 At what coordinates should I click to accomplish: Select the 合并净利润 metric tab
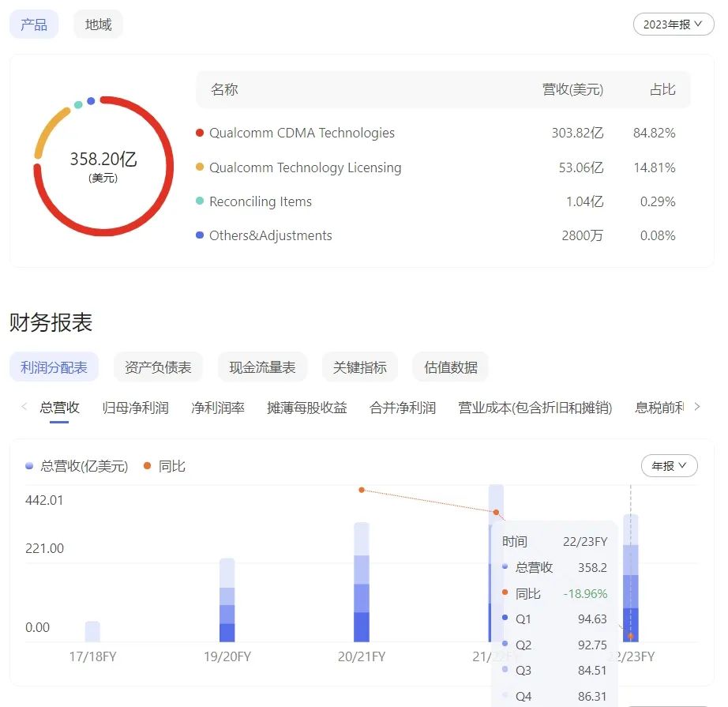(x=403, y=408)
